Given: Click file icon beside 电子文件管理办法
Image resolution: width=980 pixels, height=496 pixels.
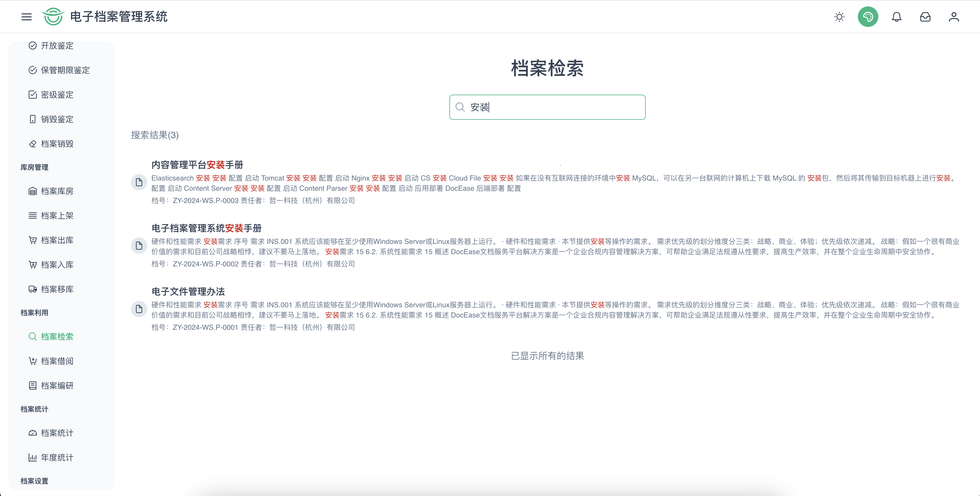Looking at the screenshot, I should (139, 309).
